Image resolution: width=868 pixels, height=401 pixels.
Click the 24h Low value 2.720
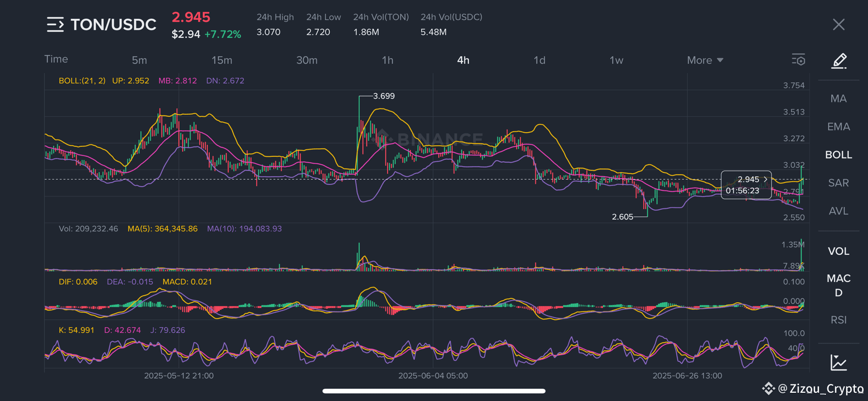coord(318,32)
